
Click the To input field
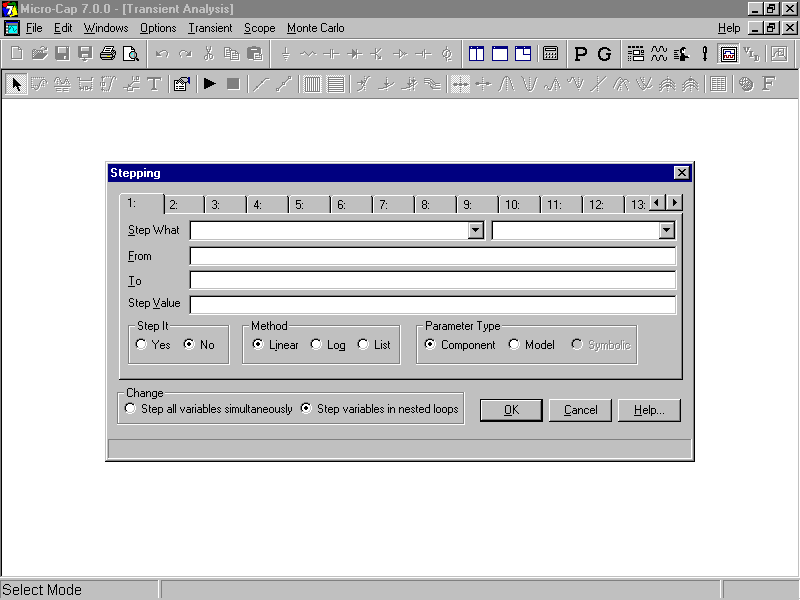[433, 280]
